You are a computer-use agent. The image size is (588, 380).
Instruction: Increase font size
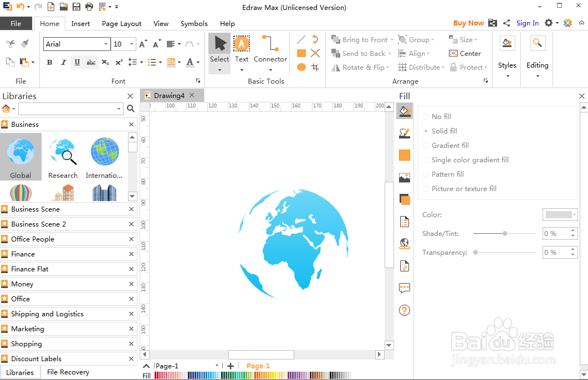tap(143, 44)
